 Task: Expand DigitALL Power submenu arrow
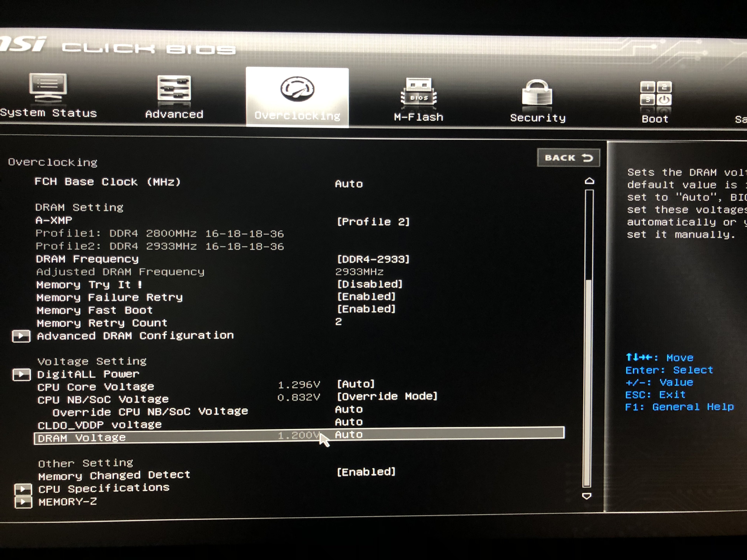(21, 374)
